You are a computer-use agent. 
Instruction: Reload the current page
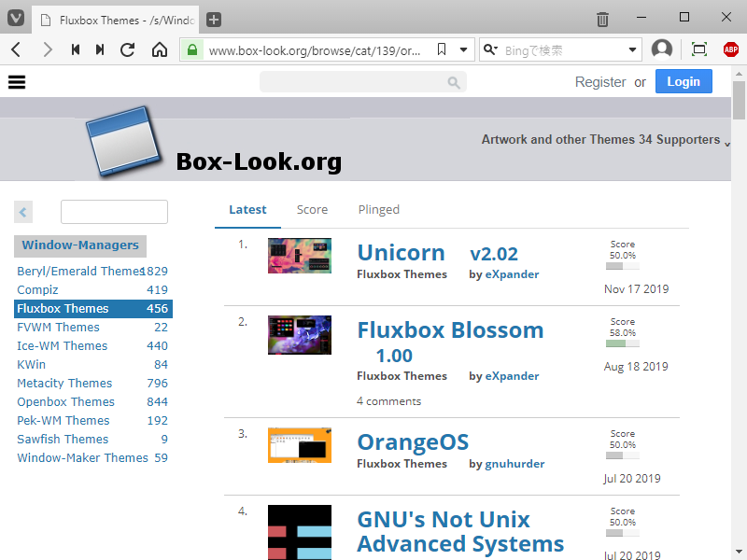(127, 49)
